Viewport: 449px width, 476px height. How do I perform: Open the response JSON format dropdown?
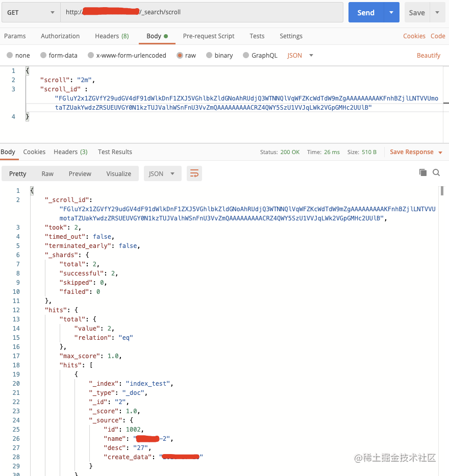(x=162, y=173)
